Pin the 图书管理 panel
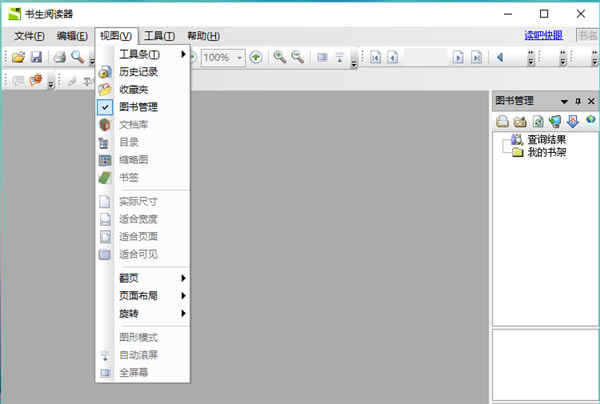The image size is (600, 404). (x=578, y=101)
